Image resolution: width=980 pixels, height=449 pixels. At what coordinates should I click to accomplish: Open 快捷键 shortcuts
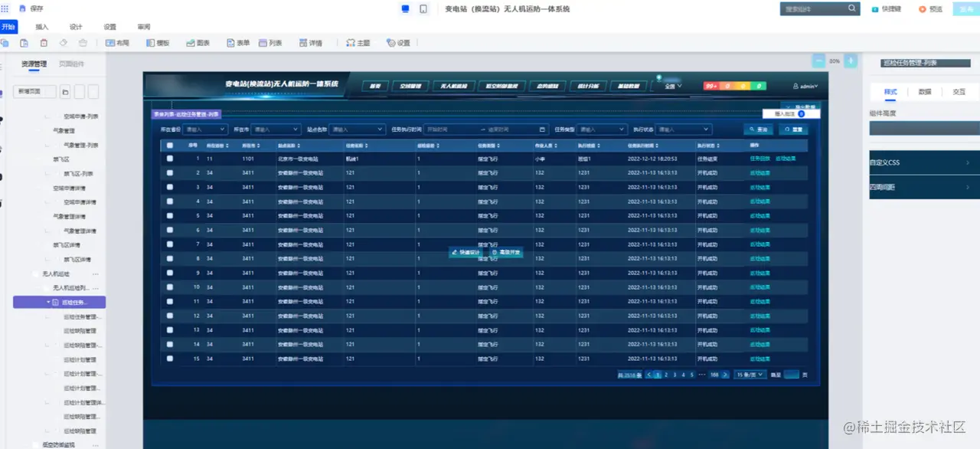point(887,9)
